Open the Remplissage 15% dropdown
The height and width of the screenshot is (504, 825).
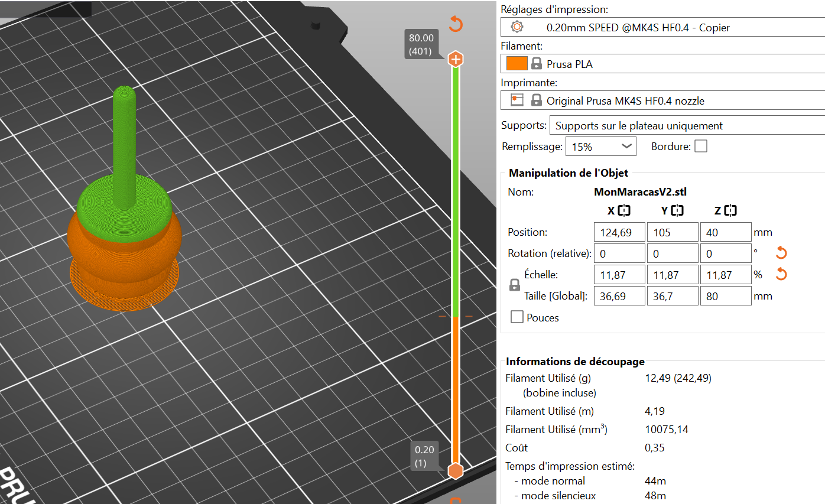coord(601,147)
